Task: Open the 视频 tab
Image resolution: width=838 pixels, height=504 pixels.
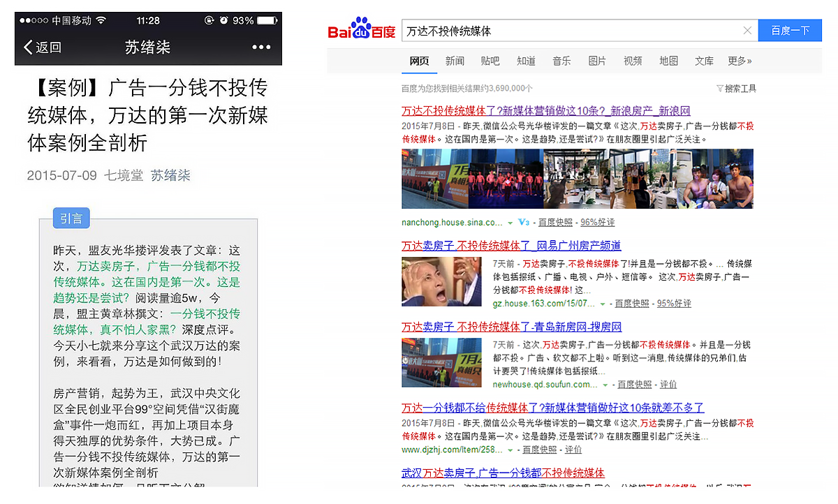Action: point(633,61)
